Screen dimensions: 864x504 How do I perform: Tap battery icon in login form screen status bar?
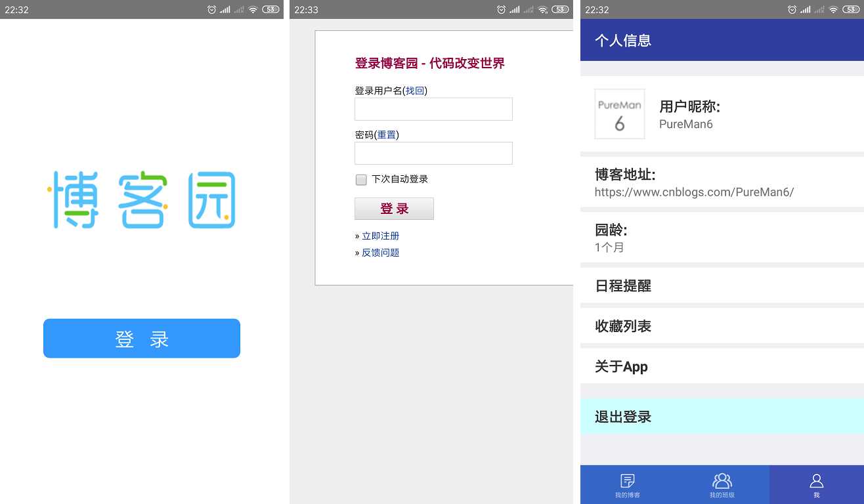coord(561,10)
